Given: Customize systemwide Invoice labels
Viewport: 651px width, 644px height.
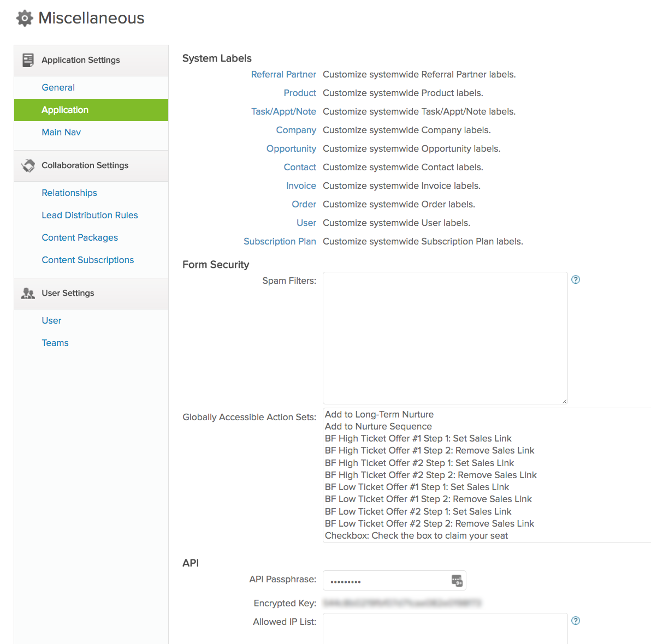Looking at the screenshot, I should click(301, 186).
